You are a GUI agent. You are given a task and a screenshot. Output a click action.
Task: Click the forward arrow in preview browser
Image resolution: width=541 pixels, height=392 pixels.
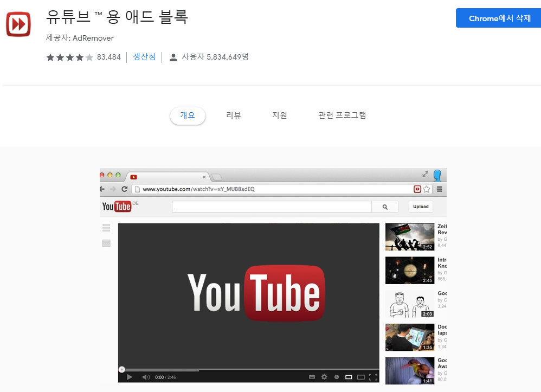pyautogui.click(x=113, y=189)
